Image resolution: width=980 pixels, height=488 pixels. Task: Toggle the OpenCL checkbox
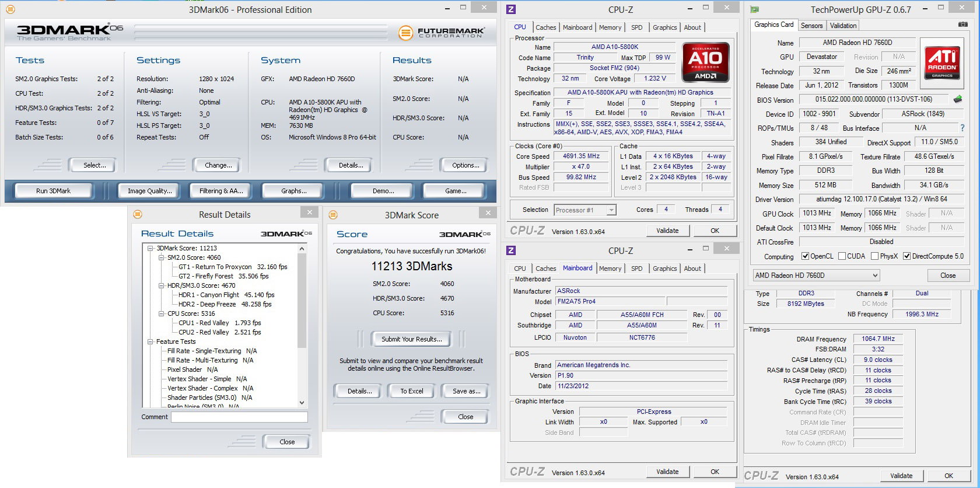pos(805,256)
